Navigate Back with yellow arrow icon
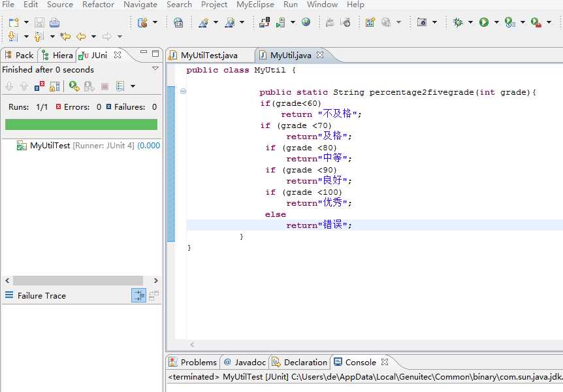The width and height of the screenshot is (563, 392). [82, 37]
